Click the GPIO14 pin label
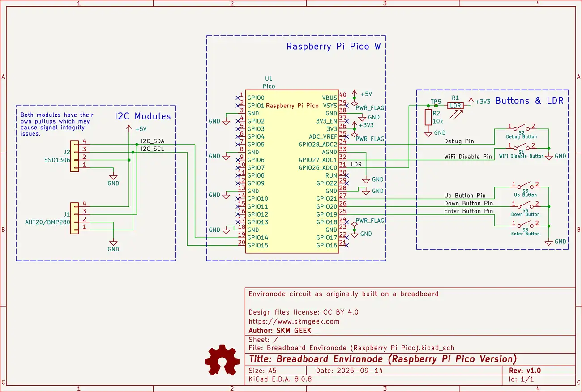 [258, 238]
